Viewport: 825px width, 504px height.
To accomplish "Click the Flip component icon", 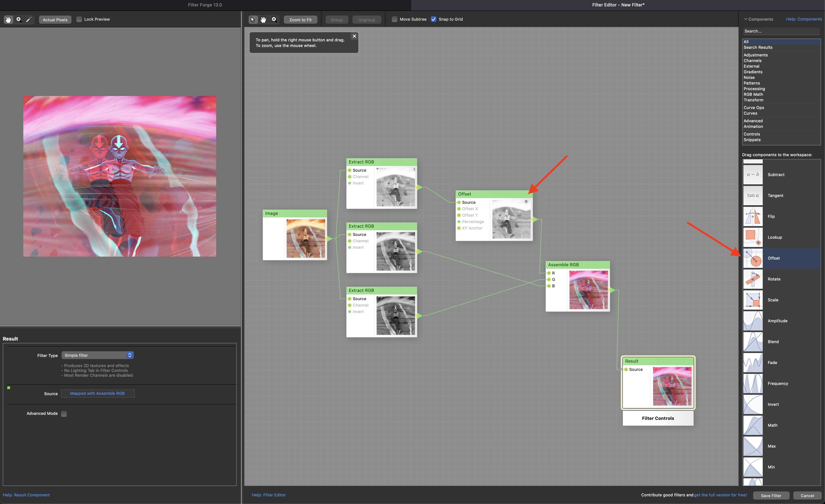I will [x=753, y=216].
